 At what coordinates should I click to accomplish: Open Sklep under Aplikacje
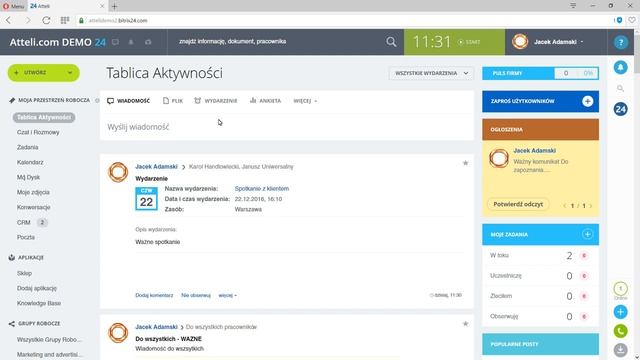click(x=24, y=273)
